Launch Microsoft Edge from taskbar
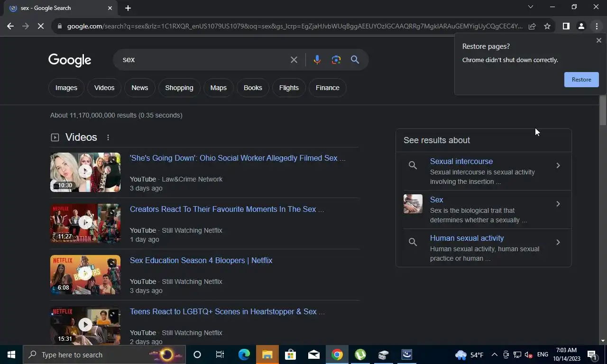607x364 pixels. (x=244, y=355)
